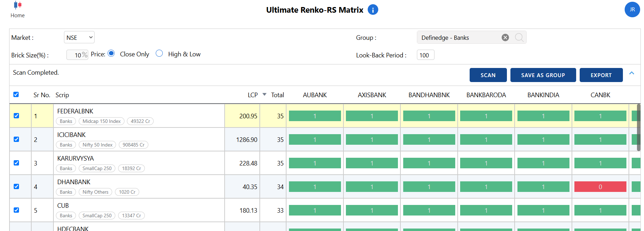
Task: Click the vertical scrollbar of the results table
Action: point(638,127)
